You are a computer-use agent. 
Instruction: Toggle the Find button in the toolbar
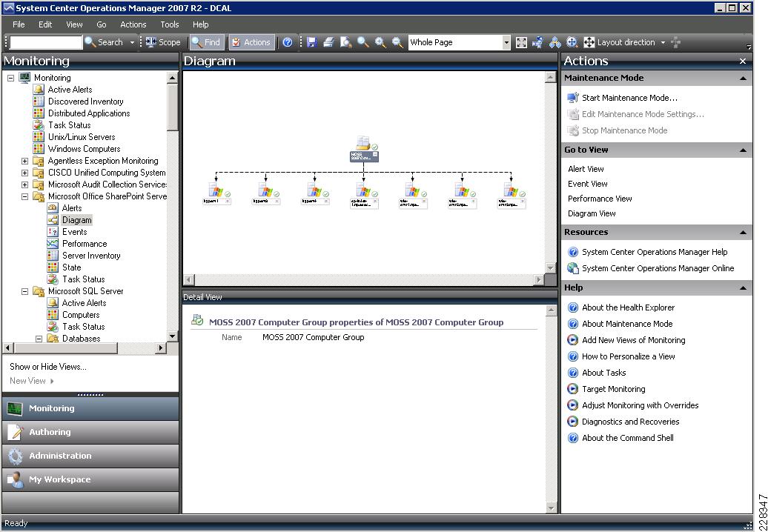point(207,42)
